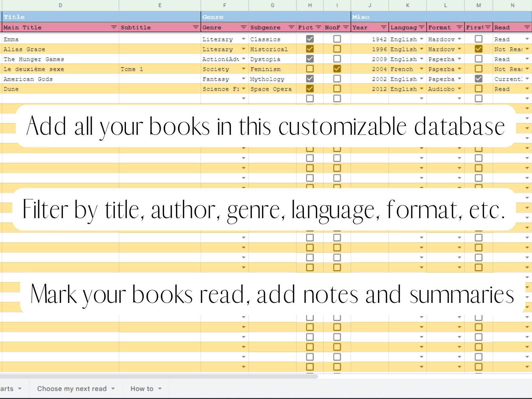
Task: Select the Emma title cell
Action: (x=60, y=39)
